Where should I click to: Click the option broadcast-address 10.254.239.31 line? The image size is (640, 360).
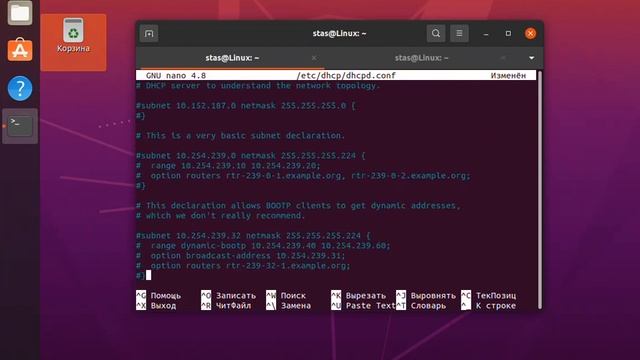[240, 256]
